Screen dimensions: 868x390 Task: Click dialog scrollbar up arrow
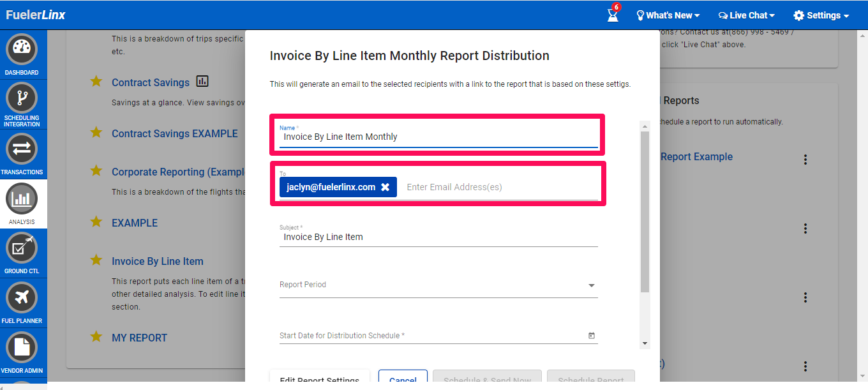(645, 126)
